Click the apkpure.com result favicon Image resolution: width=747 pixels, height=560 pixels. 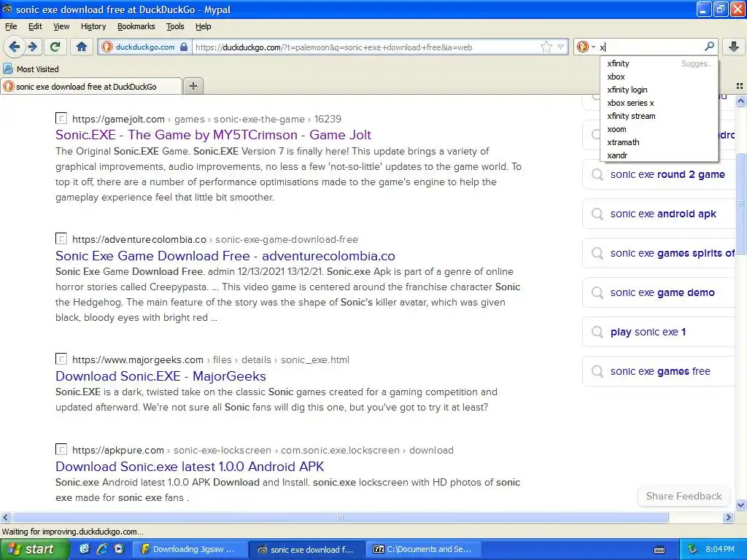click(61, 449)
